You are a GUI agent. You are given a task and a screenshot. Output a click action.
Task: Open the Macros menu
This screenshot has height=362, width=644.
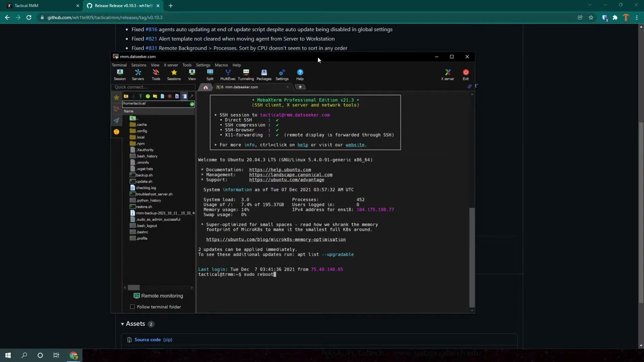(221, 65)
